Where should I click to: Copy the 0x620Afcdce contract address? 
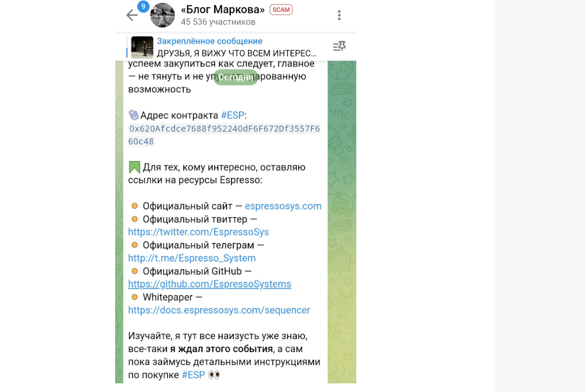coord(224,135)
